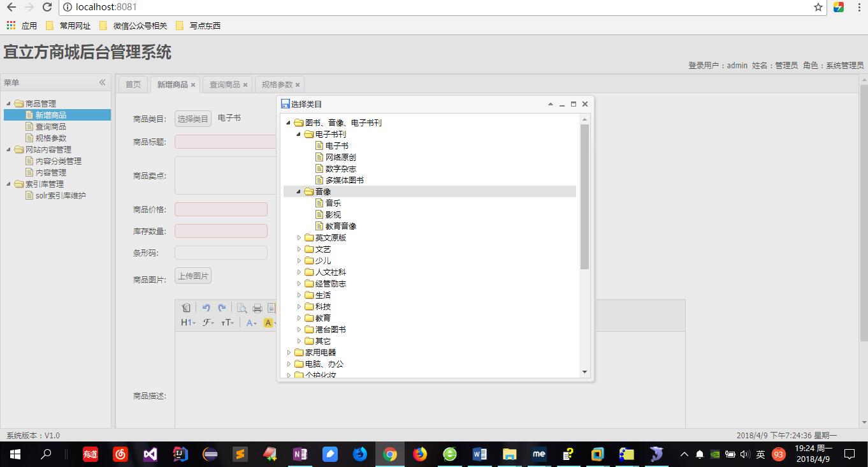Expand the 英文原版 category node

pyautogui.click(x=299, y=237)
